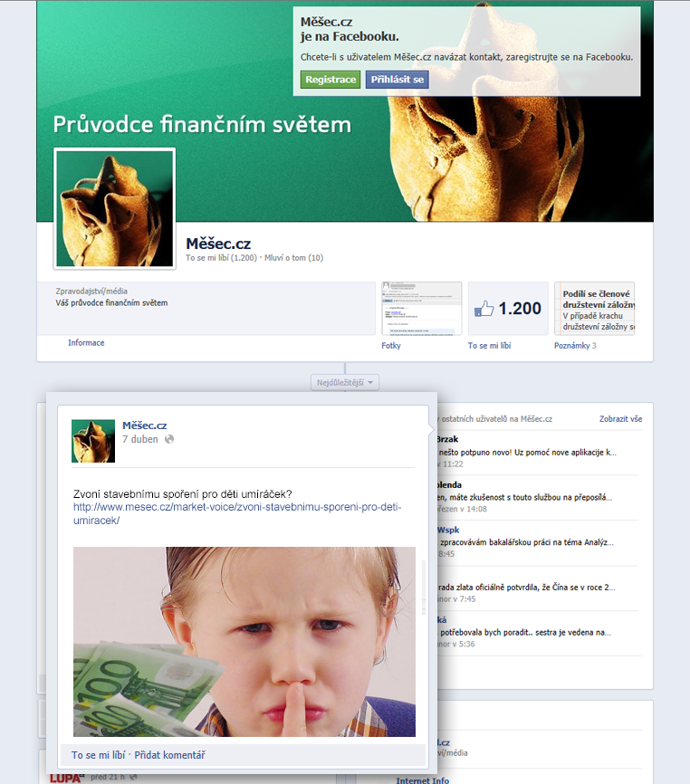Viewport: 690px width, 784px height.
Task: Click the 7 duben post date
Action: (x=140, y=439)
